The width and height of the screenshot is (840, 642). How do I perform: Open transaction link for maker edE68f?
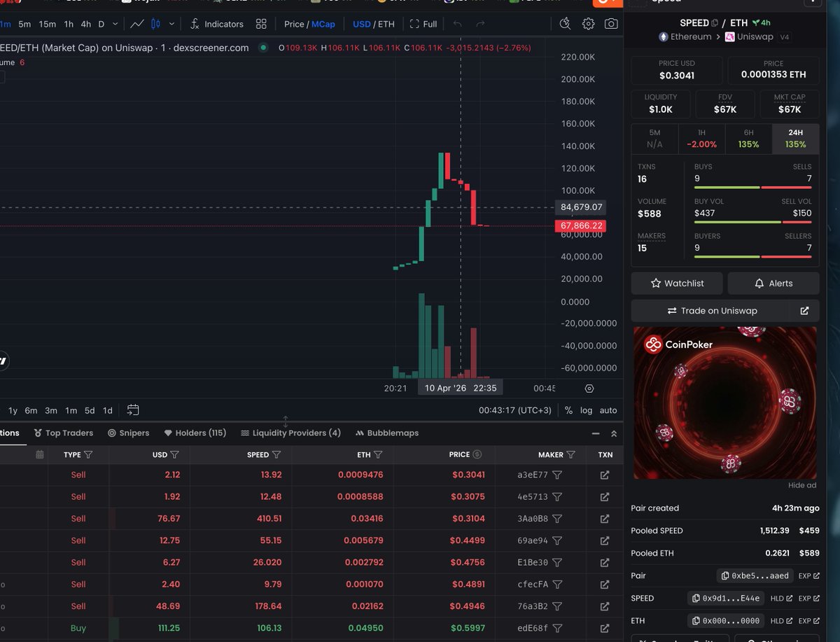[x=605, y=629]
